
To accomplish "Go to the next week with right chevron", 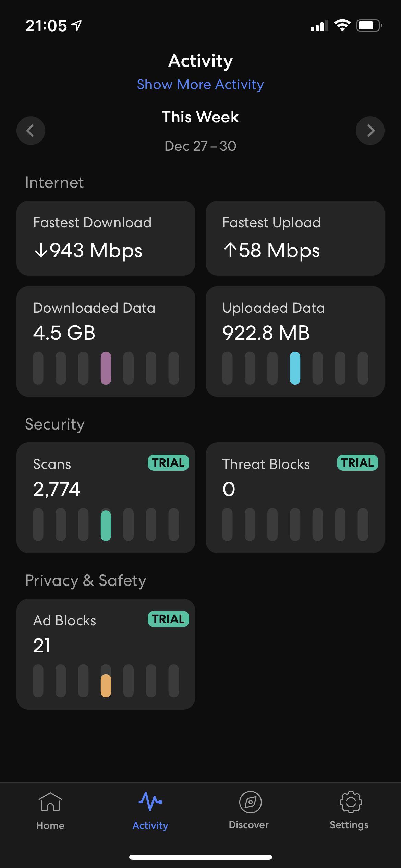I will tap(370, 131).
